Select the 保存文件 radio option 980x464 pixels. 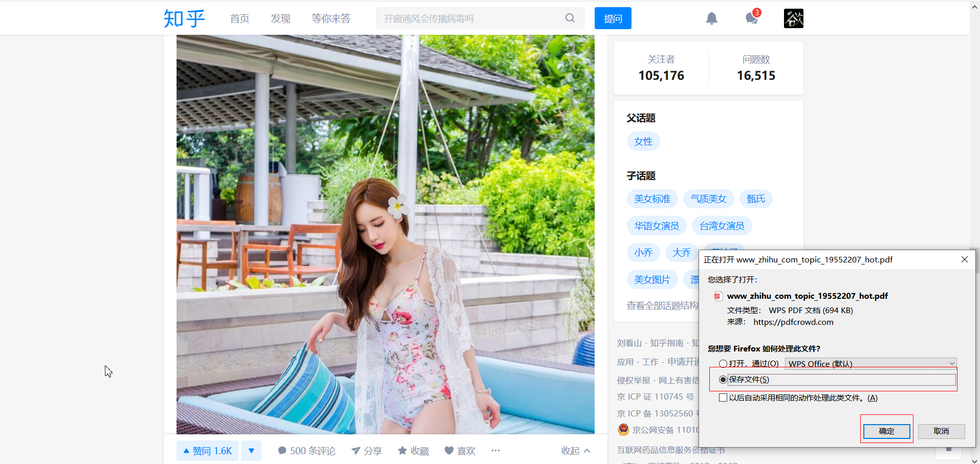coord(723,380)
